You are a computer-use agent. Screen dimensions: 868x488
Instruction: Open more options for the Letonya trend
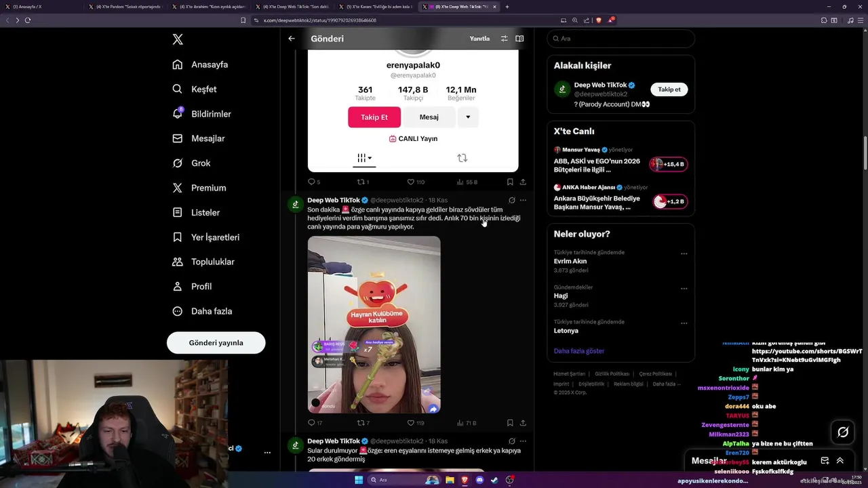pos(684,323)
